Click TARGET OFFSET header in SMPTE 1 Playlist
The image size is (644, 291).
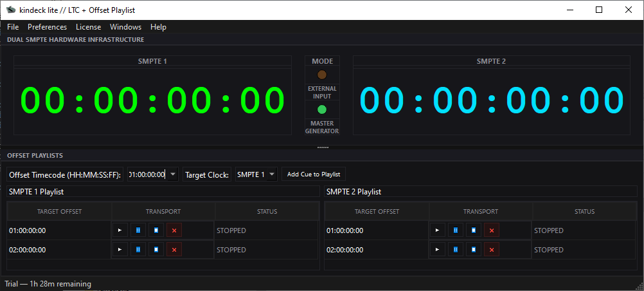click(60, 212)
